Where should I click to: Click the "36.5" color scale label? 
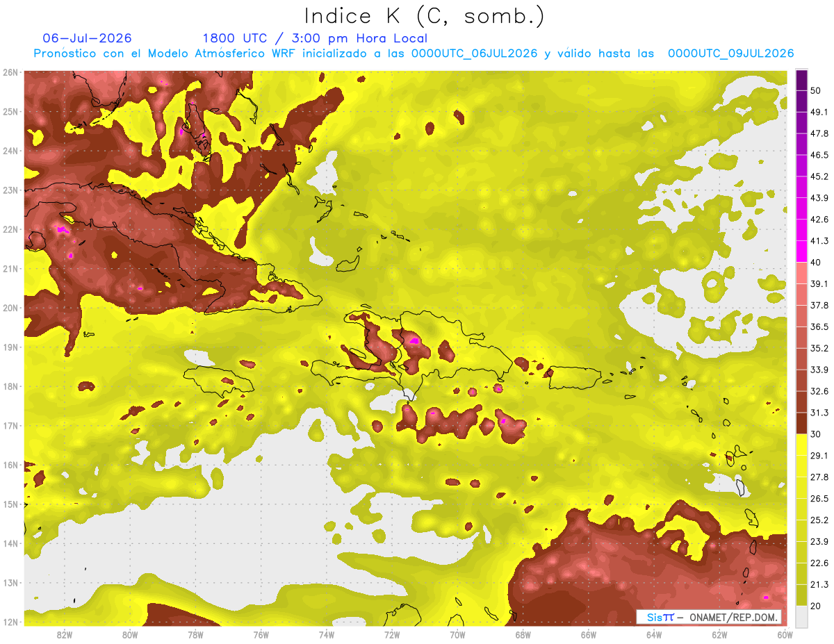point(819,327)
